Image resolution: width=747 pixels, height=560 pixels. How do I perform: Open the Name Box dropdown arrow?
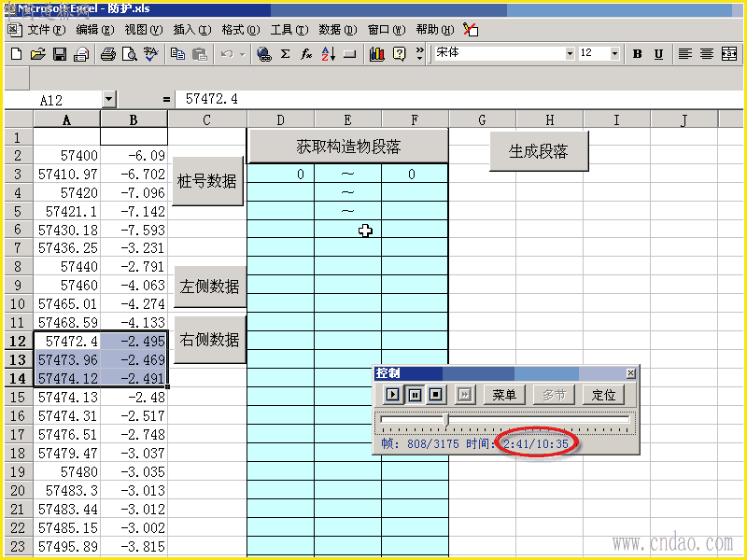click(x=108, y=100)
